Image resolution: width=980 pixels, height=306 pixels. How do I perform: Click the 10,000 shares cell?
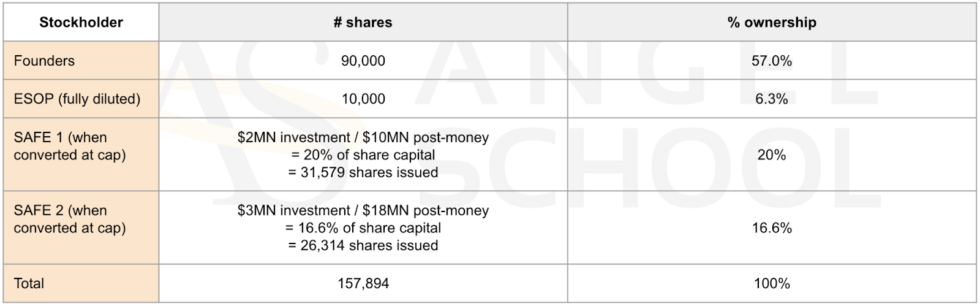[363, 99]
